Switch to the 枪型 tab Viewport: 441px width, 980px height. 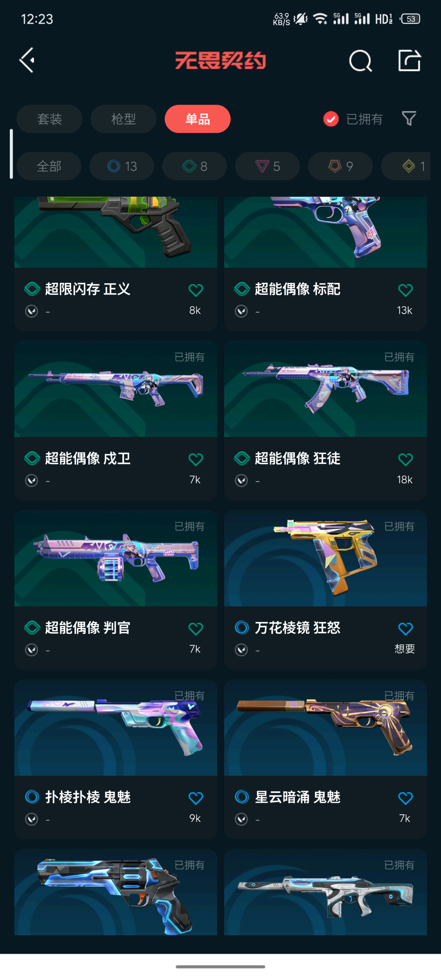pos(123,119)
